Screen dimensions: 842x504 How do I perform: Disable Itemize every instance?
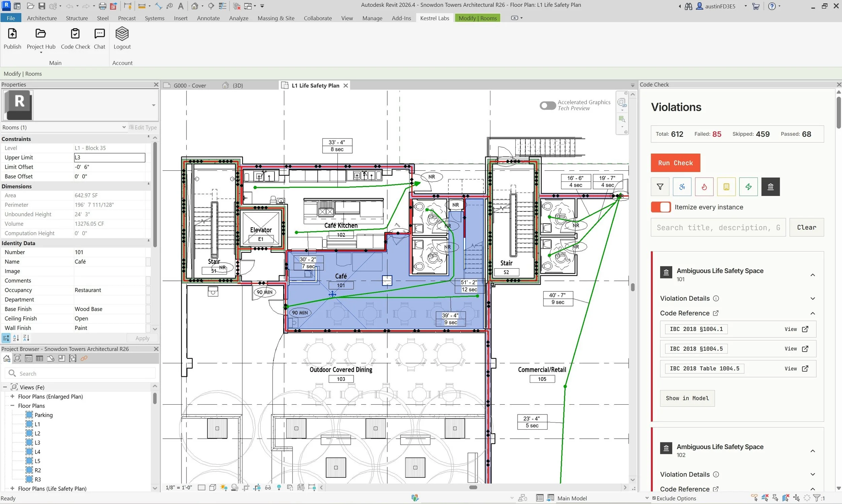pyautogui.click(x=660, y=207)
